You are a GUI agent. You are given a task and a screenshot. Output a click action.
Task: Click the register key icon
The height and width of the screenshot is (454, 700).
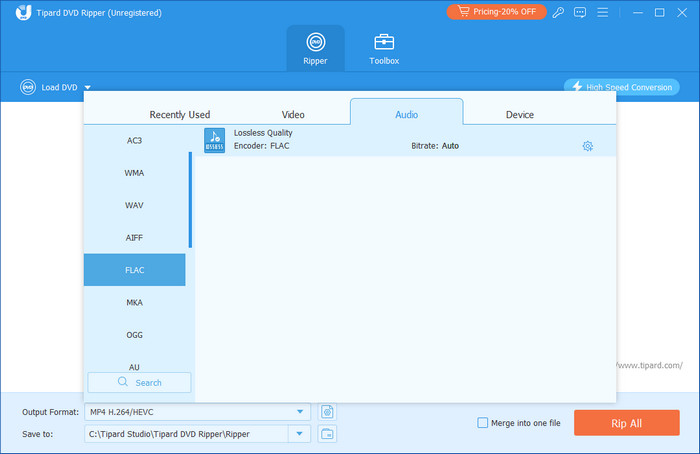point(558,12)
